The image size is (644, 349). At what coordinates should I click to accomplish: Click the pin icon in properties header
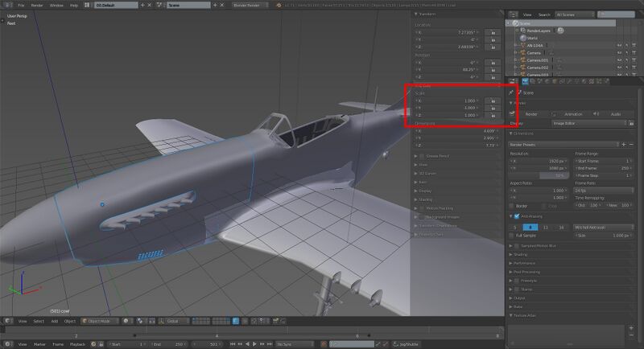point(511,92)
